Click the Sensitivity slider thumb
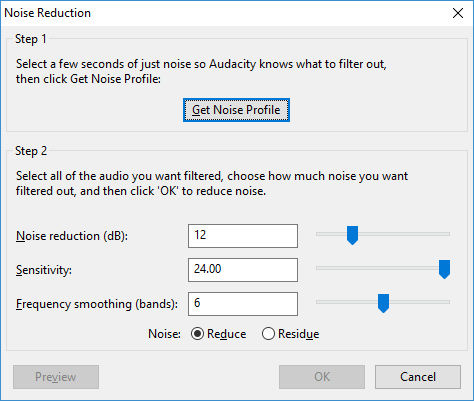Image resolution: width=474 pixels, height=401 pixels. point(444,269)
